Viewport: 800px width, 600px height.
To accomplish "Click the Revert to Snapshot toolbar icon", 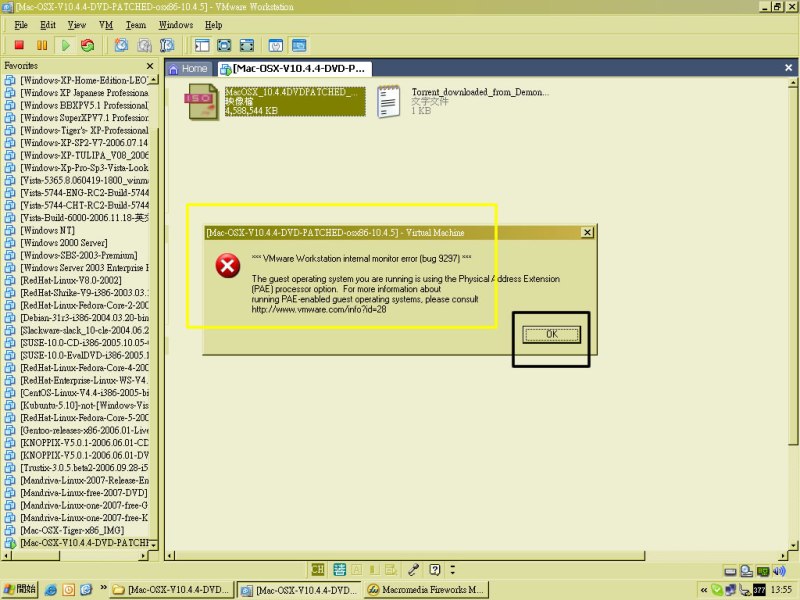I will point(144,45).
